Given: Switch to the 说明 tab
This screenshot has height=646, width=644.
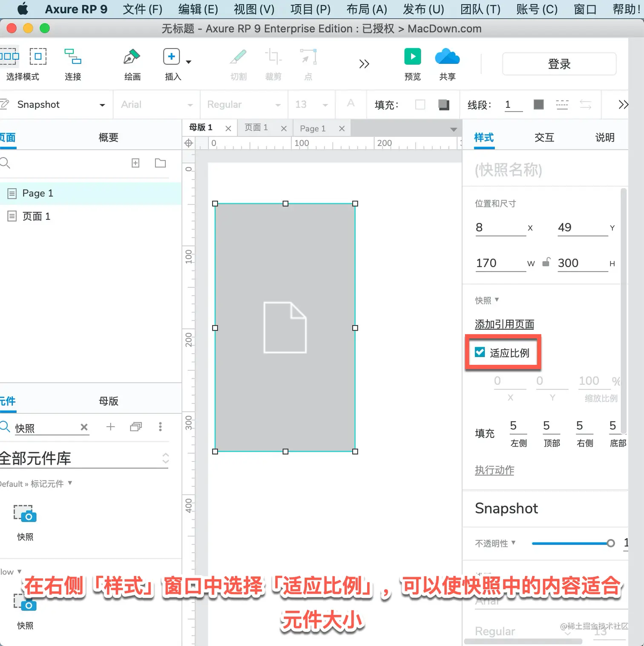Looking at the screenshot, I should tap(605, 137).
